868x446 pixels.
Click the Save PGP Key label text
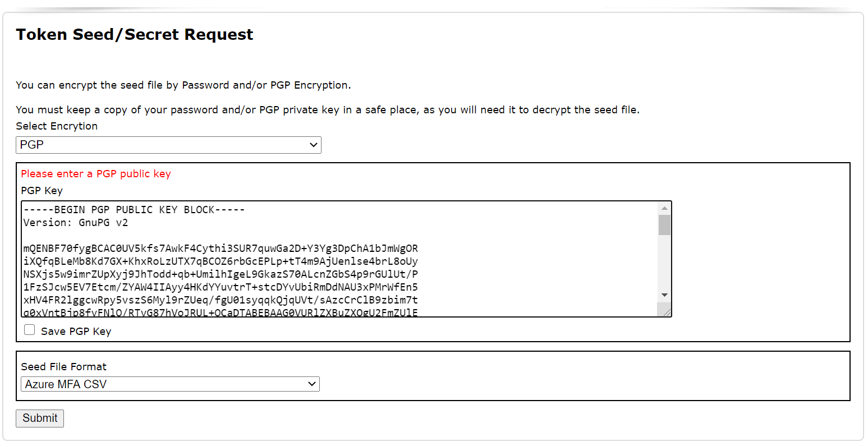76,332
